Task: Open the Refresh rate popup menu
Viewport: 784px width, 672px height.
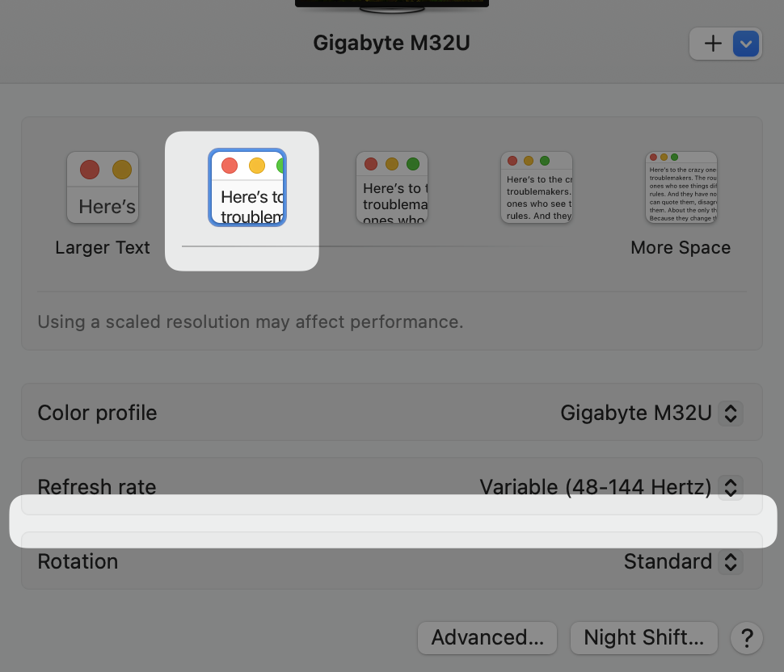Action: pyautogui.click(x=611, y=487)
